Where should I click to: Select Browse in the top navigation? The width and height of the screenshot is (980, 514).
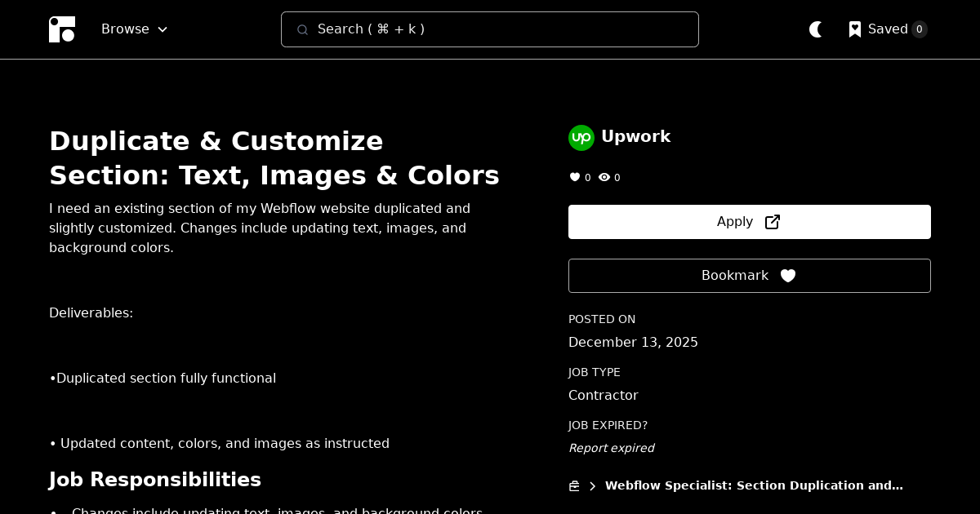pos(125,29)
